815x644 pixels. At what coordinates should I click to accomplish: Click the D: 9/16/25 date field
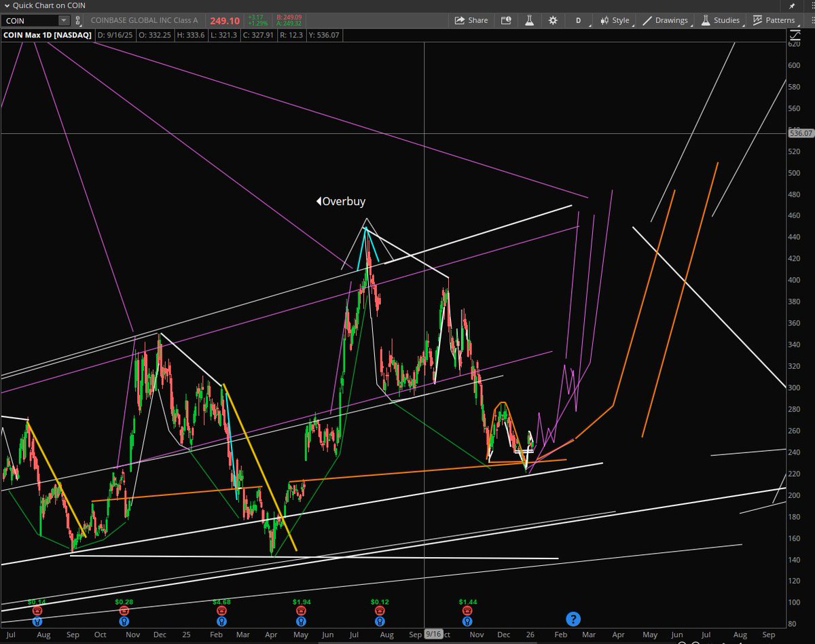click(x=115, y=35)
